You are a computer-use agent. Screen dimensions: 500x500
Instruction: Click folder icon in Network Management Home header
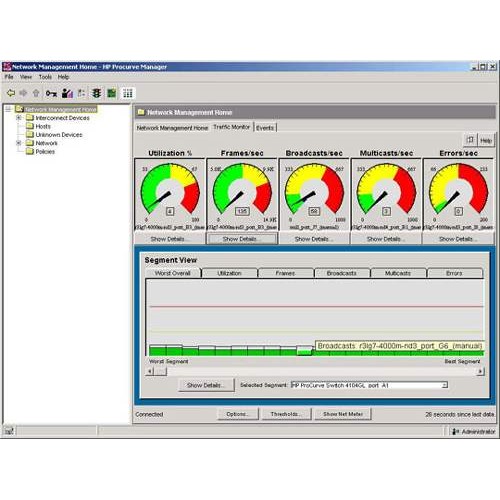tap(141, 112)
